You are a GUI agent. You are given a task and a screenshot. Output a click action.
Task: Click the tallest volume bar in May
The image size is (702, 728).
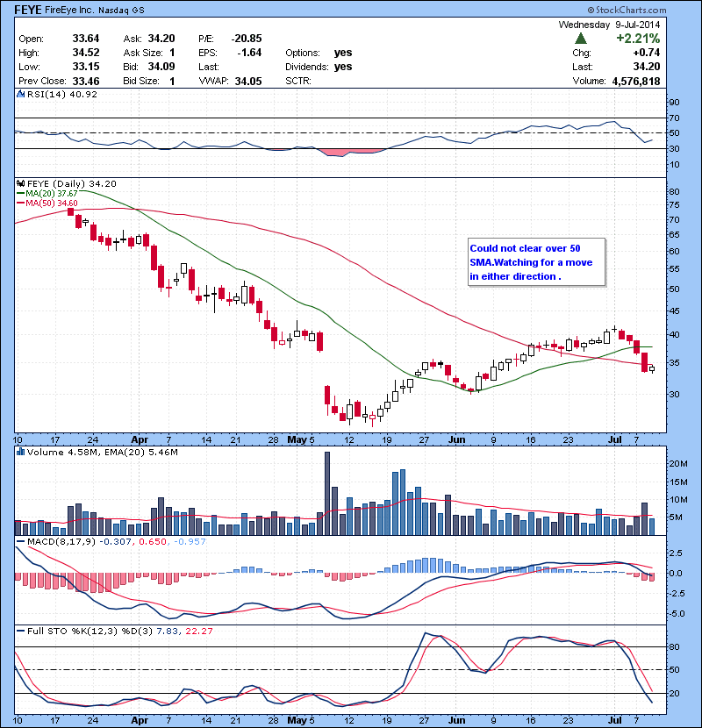point(327,491)
